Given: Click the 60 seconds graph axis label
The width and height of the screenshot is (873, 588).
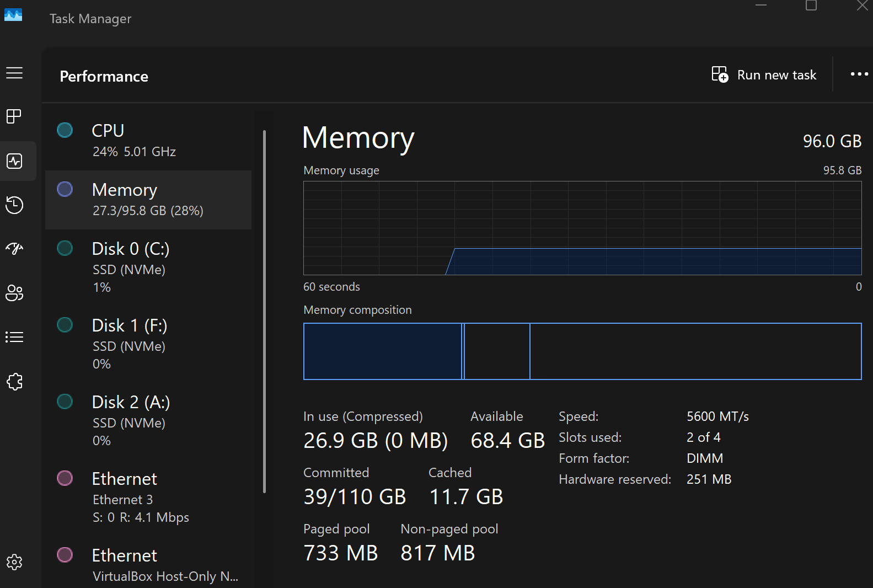Looking at the screenshot, I should tap(331, 287).
